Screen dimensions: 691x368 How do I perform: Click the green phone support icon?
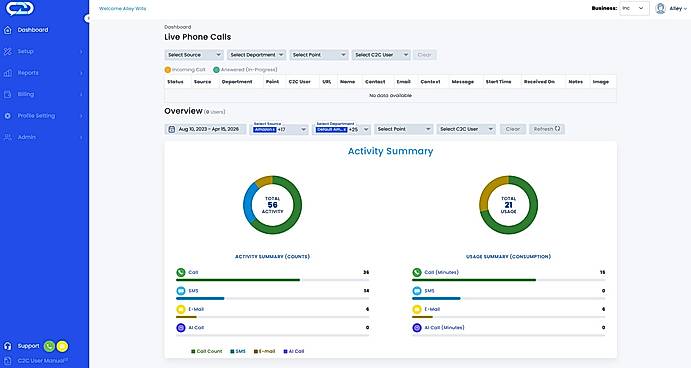pos(49,346)
